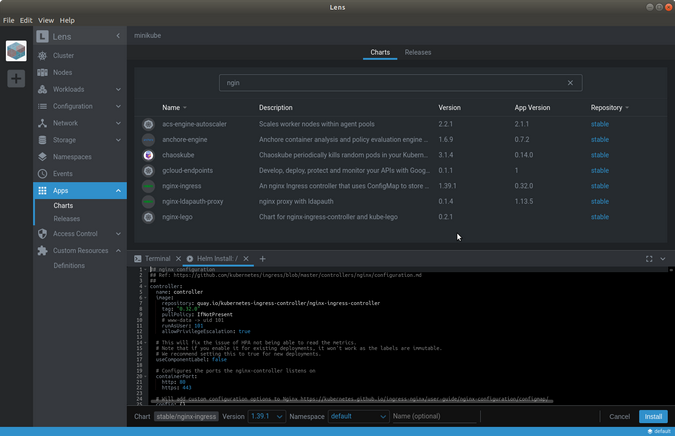The height and width of the screenshot is (436, 675).
Task: Add a new dock tab
Action: [x=263, y=259]
